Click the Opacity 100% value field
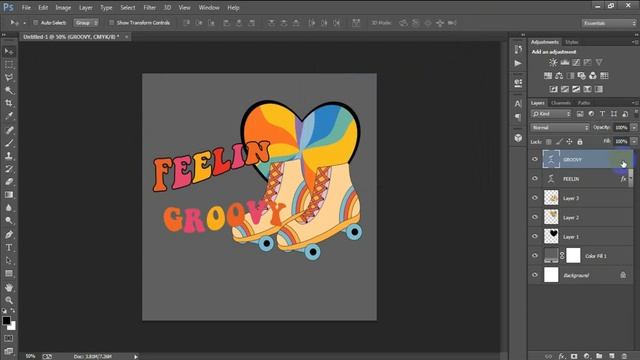 pyautogui.click(x=621, y=128)
